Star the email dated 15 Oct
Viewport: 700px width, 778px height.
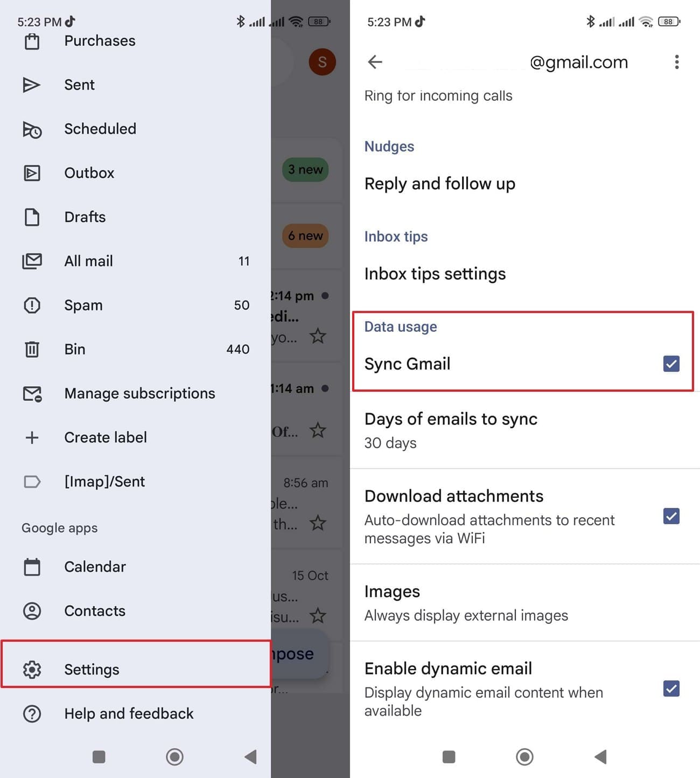click(x=318, y=616)
